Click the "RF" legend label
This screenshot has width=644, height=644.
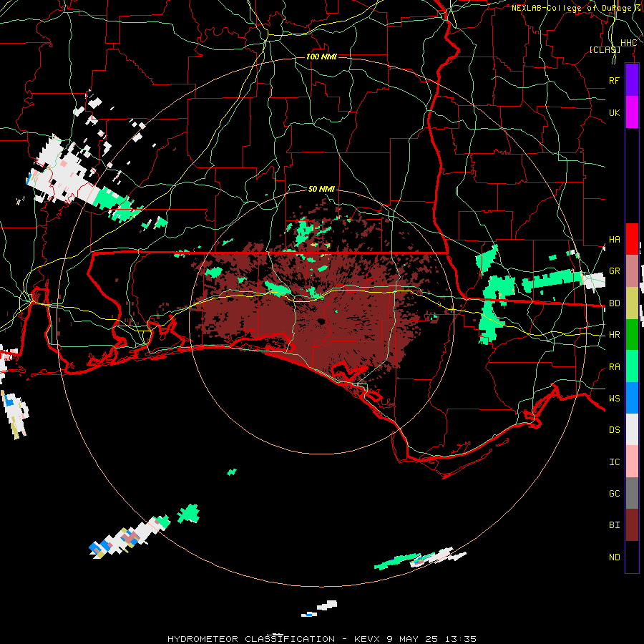coord(614,80)
